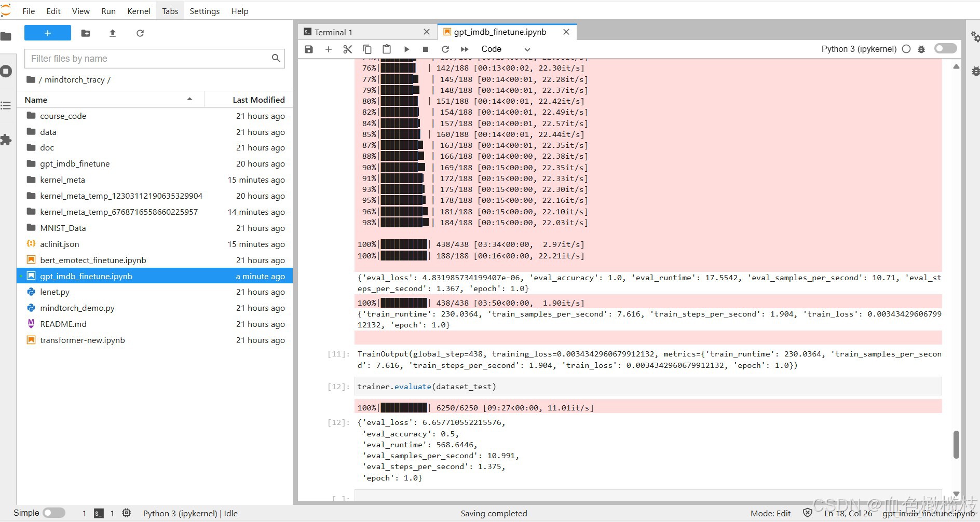
Task: Open the cell type Code dropdown
Action: click(x=505, y=49)
